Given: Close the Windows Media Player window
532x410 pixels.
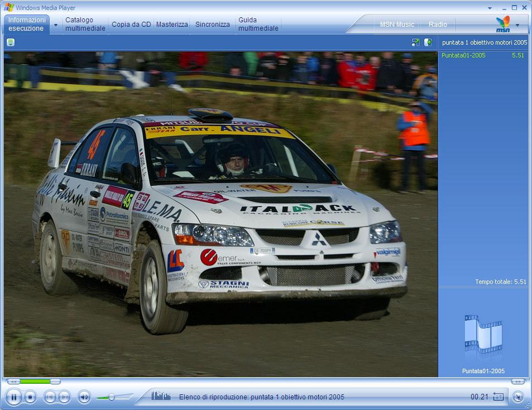Looking at the screenshot, I should pos(524,7).
